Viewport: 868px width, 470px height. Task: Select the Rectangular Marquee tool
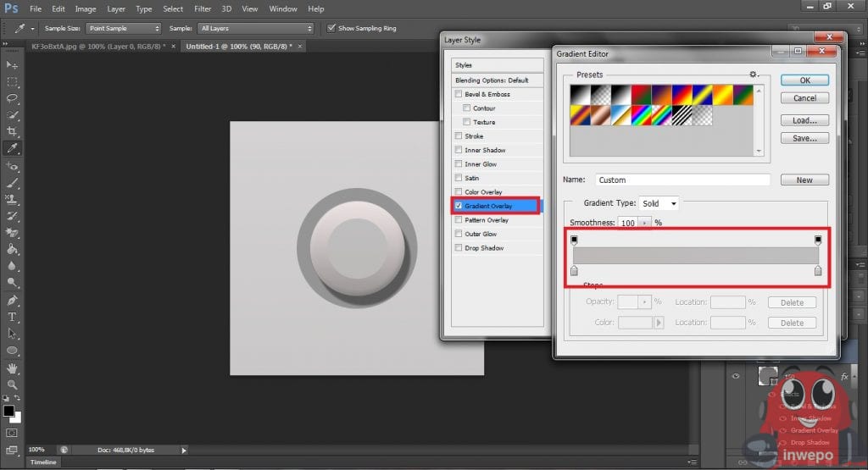(12, 82)
